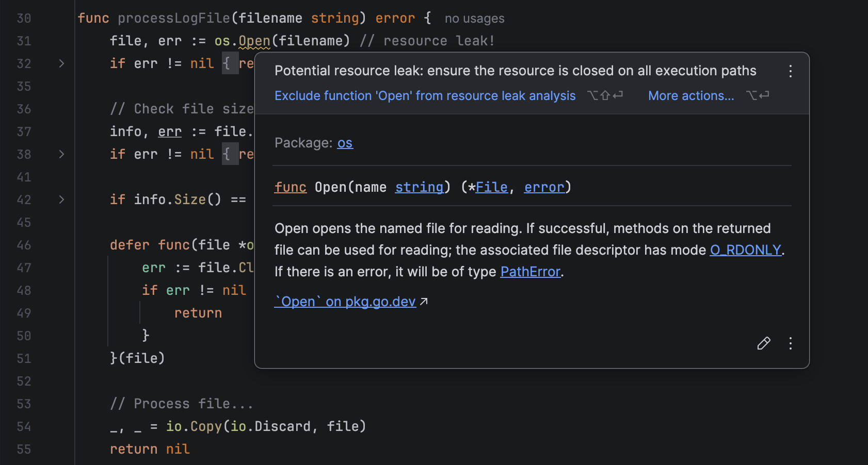Follow the 'os' package link
This screenshot has width=868, height=465.
(345, 143)
